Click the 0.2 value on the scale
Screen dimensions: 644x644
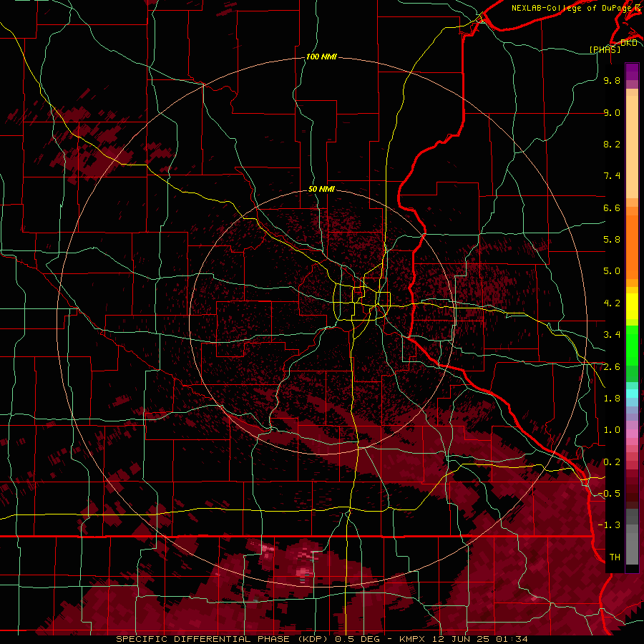(x=612, y=462)
